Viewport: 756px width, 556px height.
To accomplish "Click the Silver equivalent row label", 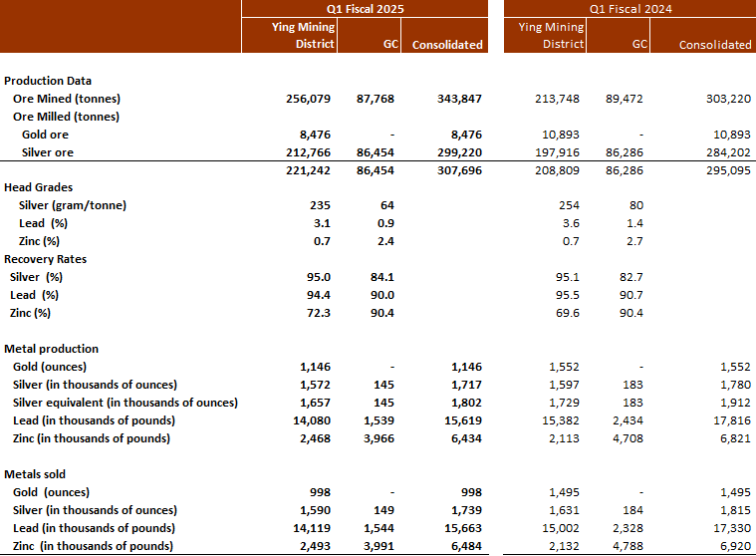I will pos(125,403).
